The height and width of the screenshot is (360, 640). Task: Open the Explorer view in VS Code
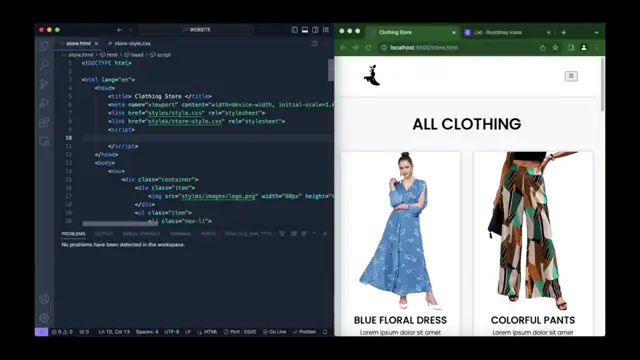(44, 46)
